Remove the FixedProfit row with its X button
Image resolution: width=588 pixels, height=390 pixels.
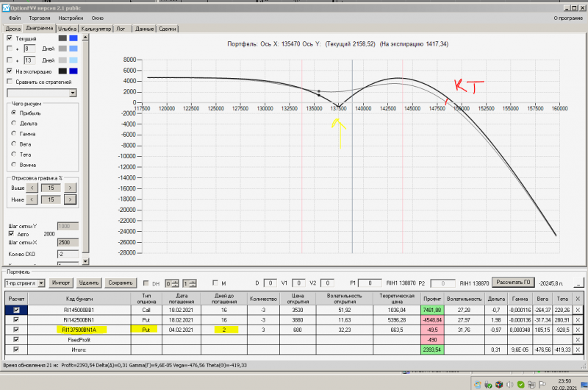click(x=578, y=340)
